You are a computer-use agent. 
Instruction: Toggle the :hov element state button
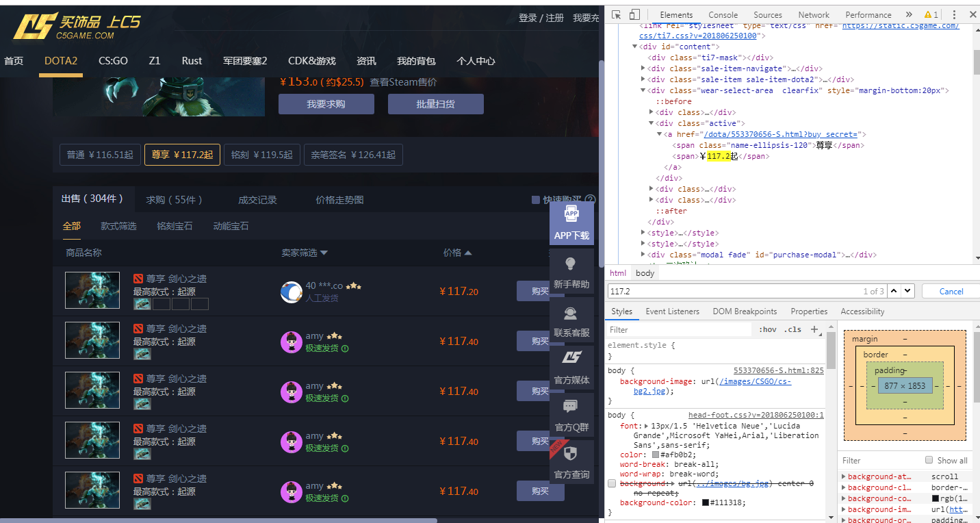tap(768, 329)
